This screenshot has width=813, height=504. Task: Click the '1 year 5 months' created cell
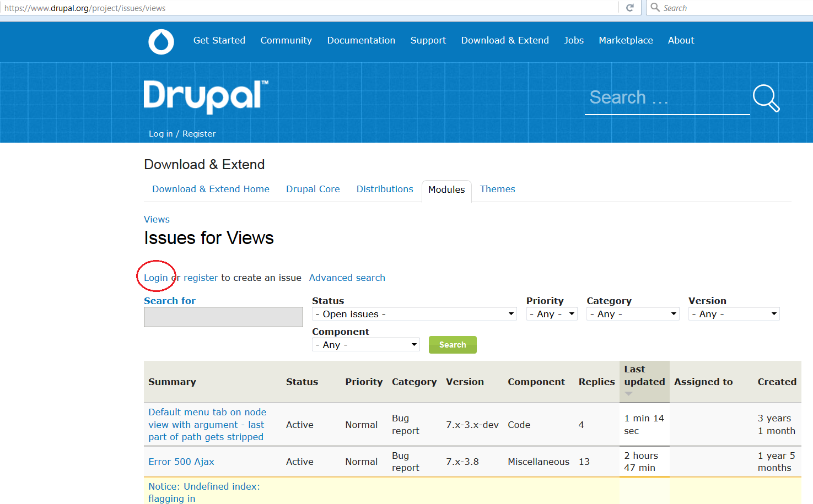point(776,462)
